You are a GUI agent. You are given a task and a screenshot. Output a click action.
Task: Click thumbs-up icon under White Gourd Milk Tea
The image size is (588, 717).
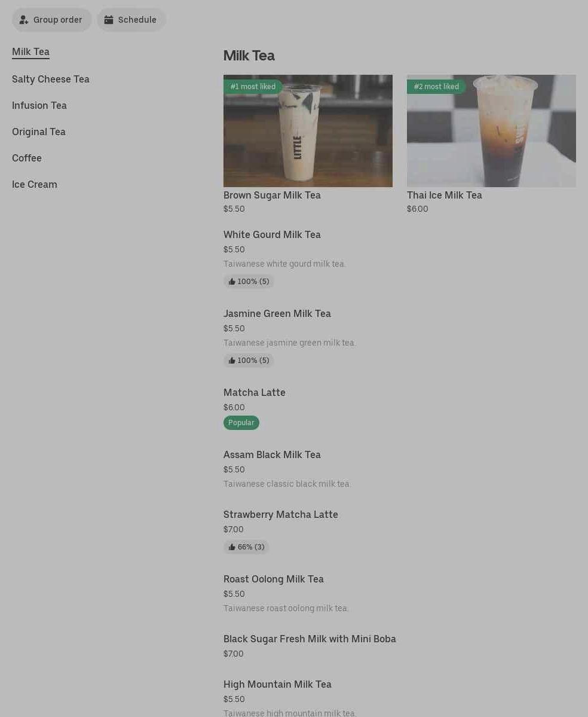[x=232, y=282]
